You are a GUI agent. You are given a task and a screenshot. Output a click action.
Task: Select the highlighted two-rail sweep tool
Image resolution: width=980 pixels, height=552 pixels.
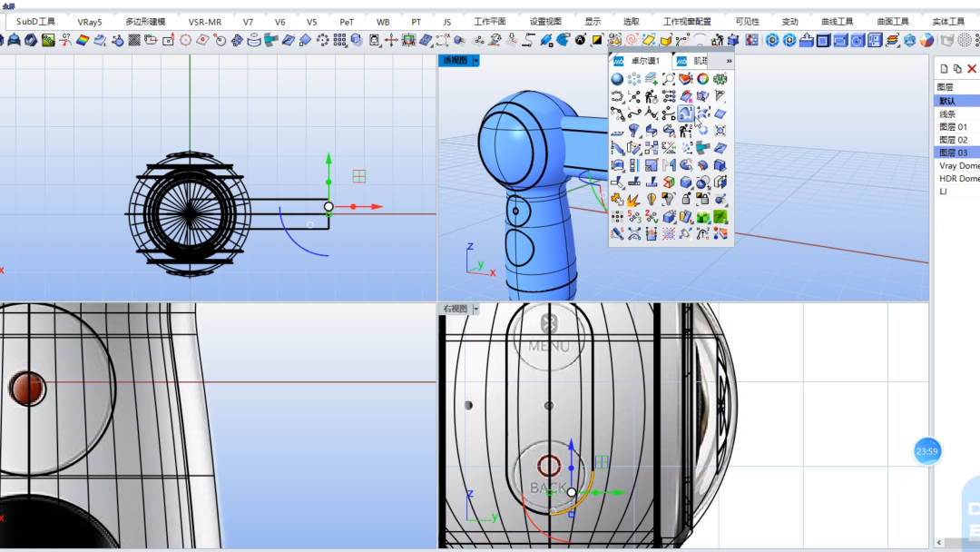[686, 113]
